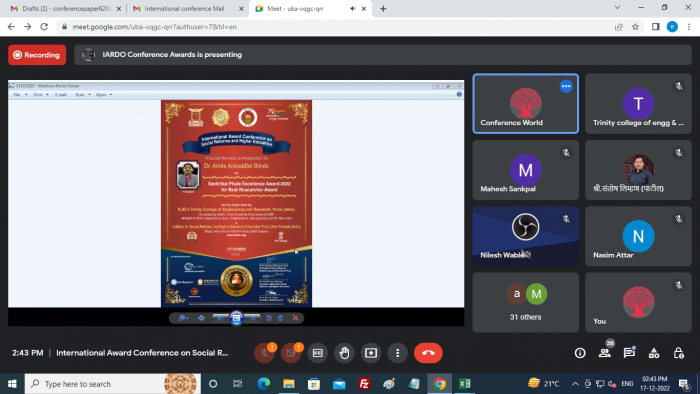Raise hand in the meeting
Image resolution: width=700 pixels, height=394 pixels.
(x=344, y=353)
